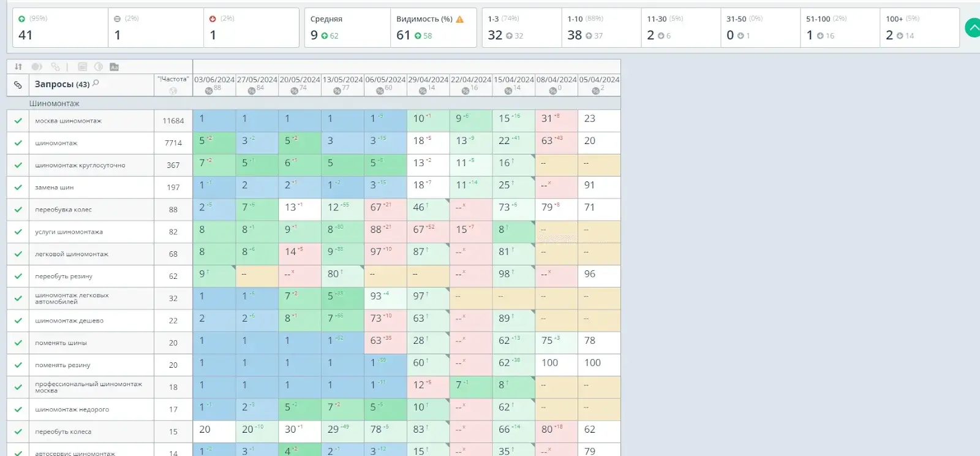Click the grey unchanged icon (2%) card

pyautogui.click(x=118, y=19)
